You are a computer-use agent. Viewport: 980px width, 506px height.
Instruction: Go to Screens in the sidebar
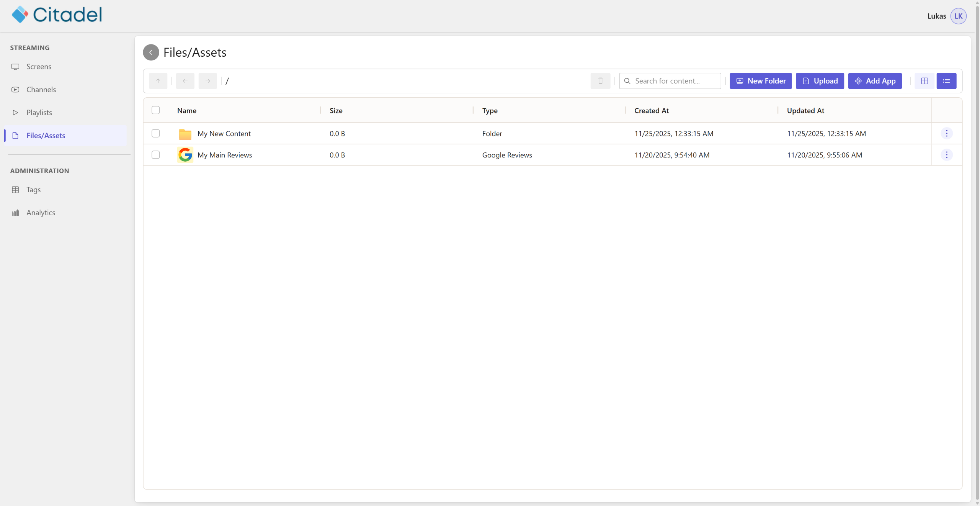[x=39, y=67]
